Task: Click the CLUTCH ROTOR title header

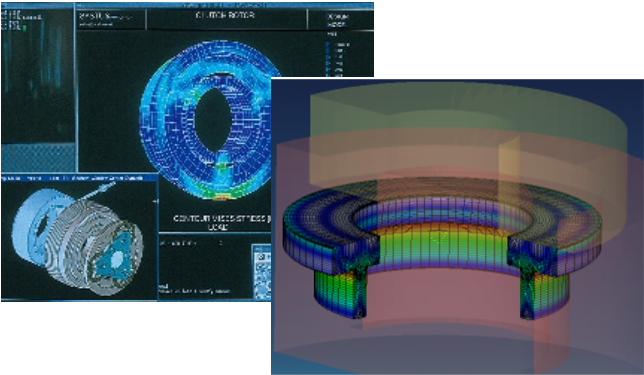Action: pos(224,16)
